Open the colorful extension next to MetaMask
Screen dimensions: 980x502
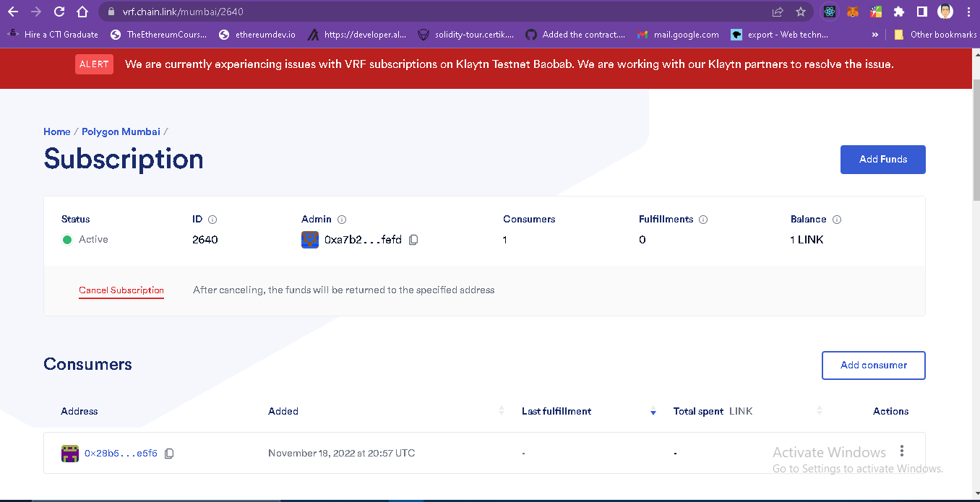tap(876, 12)
